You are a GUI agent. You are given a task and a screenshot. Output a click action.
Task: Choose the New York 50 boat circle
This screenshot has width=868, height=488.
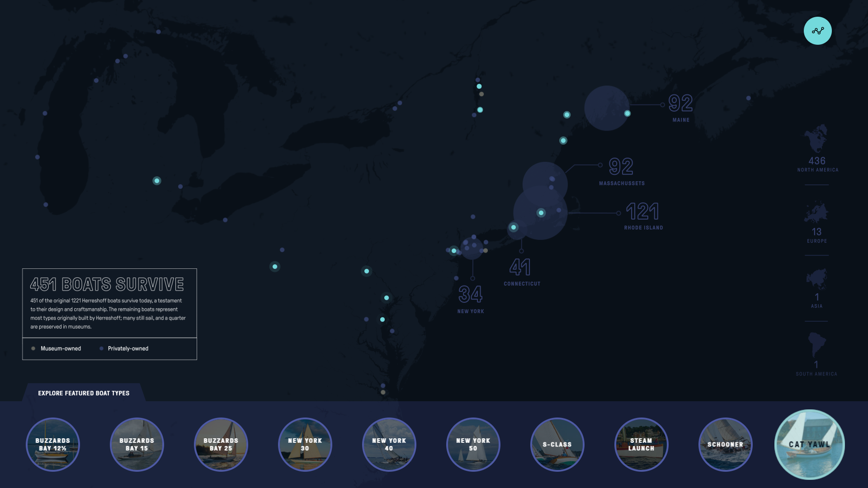pyautogui.click(x=473, y=445)
